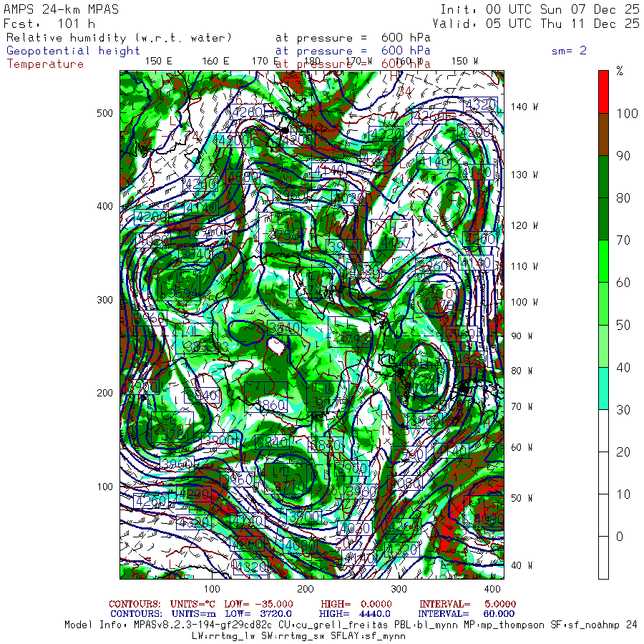Screen dimensions: 644x644
Task: Click the brown 90-100% colorbar segment
Action: 603,135
